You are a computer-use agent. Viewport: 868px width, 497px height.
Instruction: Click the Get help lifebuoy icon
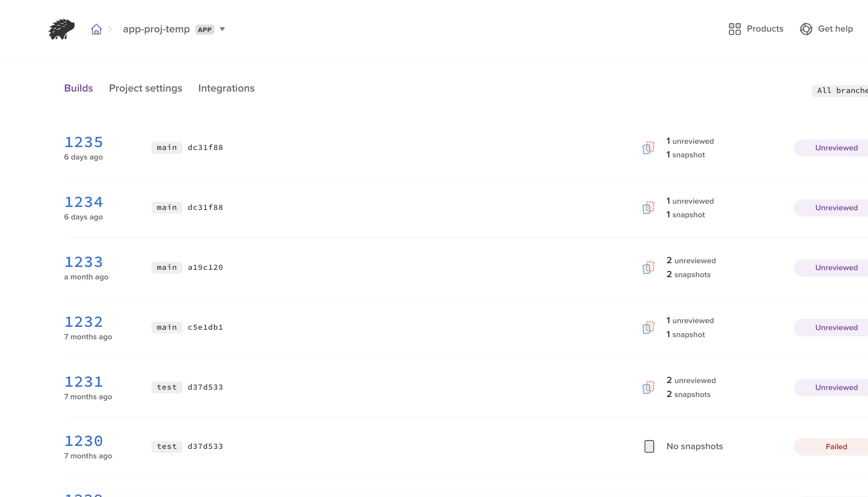pos(806,29)
